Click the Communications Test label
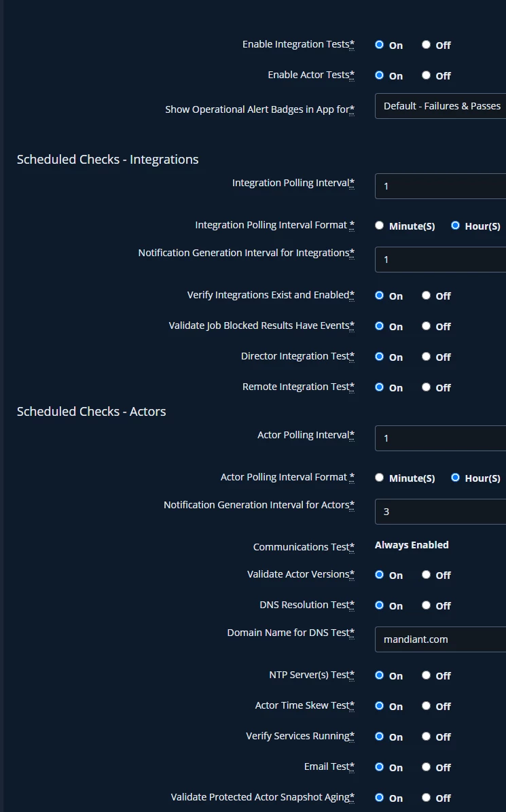Image resolution: width=506 pixels, height=812 pixels. point(304,547)
